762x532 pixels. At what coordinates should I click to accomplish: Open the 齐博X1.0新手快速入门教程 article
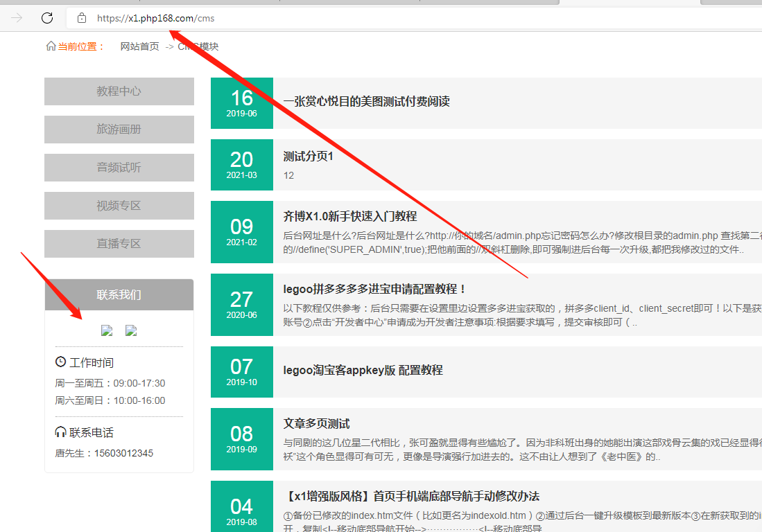pos(349,216)
